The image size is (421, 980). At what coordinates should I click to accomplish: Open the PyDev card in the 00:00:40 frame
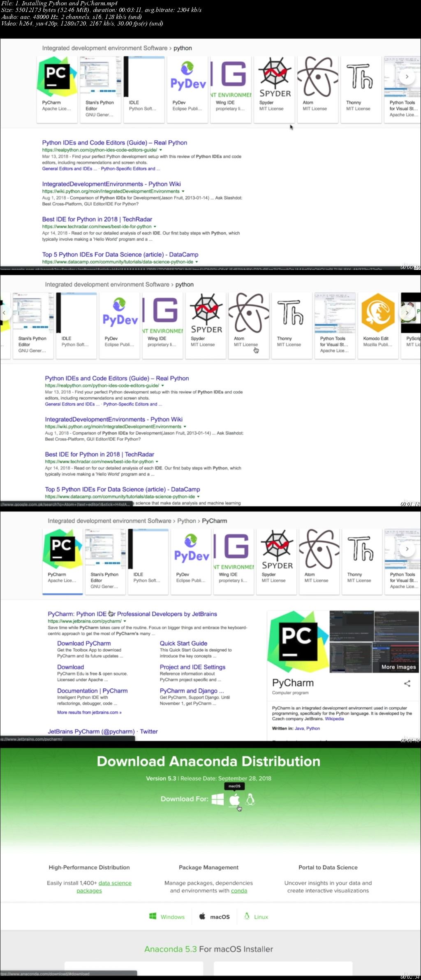click(187, 89)
